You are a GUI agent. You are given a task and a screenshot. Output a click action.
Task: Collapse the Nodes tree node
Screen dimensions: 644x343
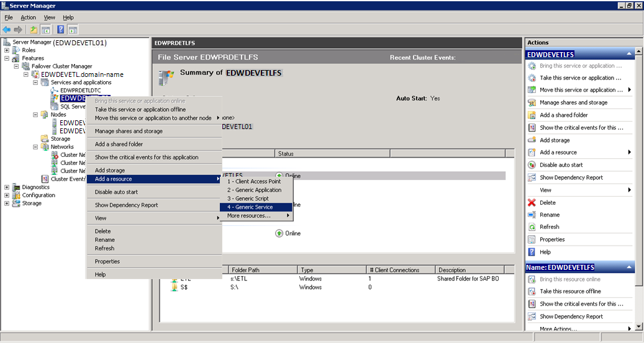point(35,115)
